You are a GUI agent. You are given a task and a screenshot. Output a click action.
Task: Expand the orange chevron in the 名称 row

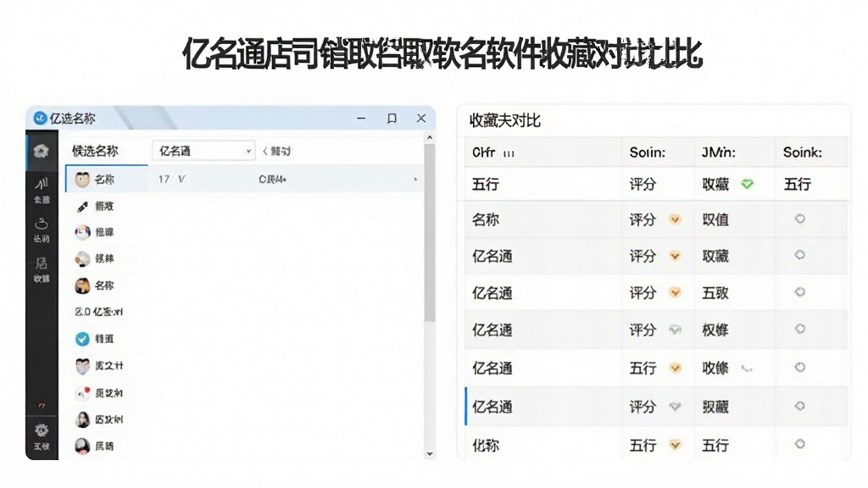tap(675, 219)
